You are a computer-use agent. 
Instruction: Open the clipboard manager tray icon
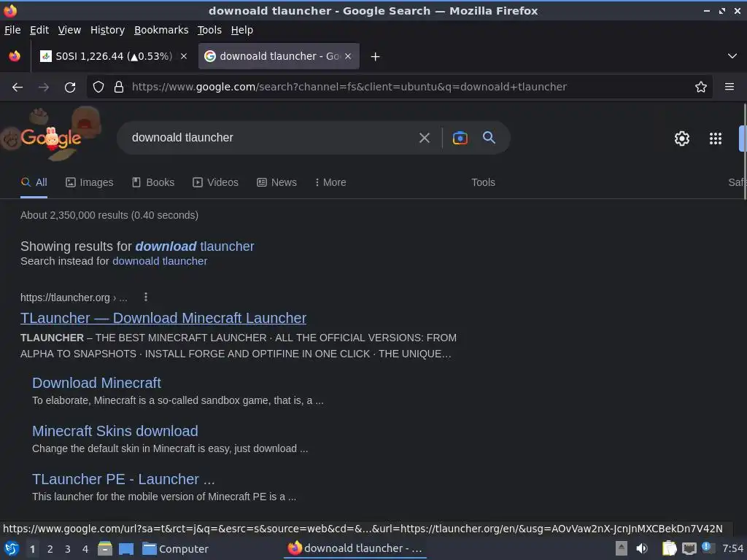(x=669, y=548)
